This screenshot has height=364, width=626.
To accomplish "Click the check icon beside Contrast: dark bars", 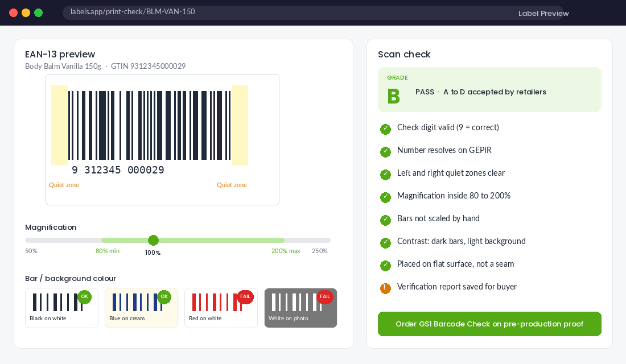I will pyautogui.click(x=385, y=243).
